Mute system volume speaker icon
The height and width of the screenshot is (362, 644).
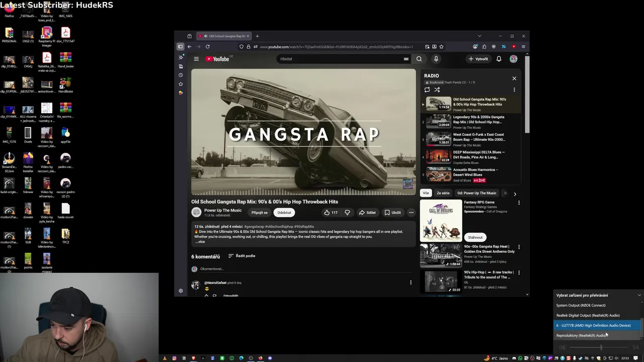point(562,347)
